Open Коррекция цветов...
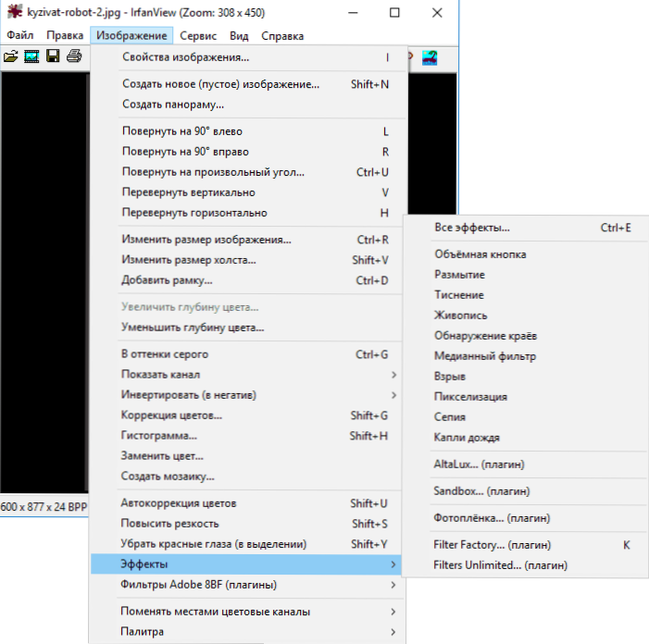This screenshot has width=649, height=644. (x=247, y=415)
